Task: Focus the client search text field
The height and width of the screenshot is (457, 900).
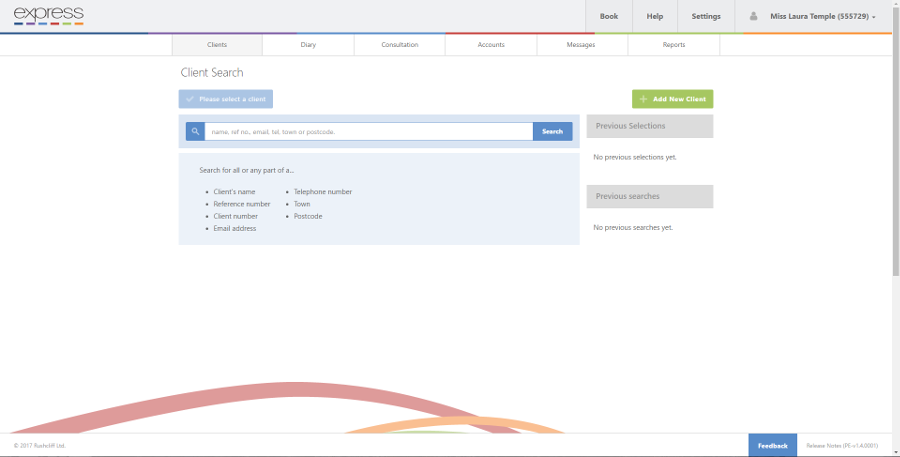Action: pyautogui.click(x=368, y=131)
